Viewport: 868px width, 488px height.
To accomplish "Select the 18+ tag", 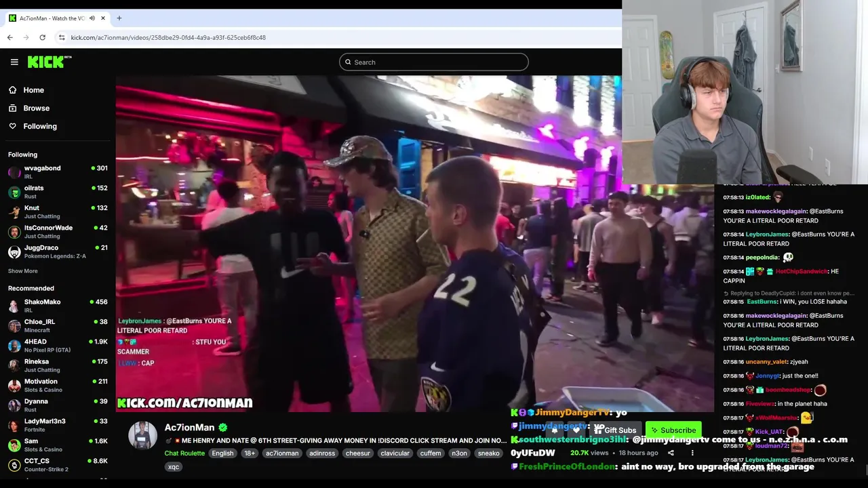I will 250,453.
